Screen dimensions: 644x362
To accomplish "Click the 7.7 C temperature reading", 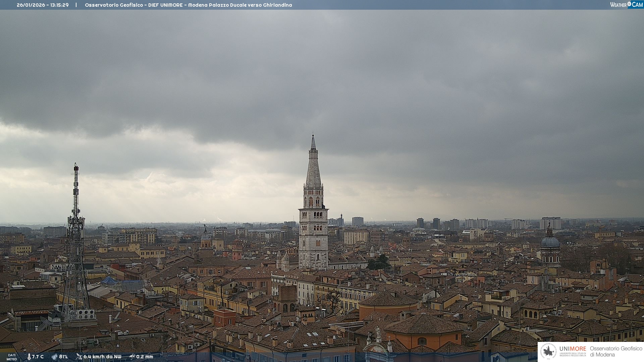I will click(38, 357).
